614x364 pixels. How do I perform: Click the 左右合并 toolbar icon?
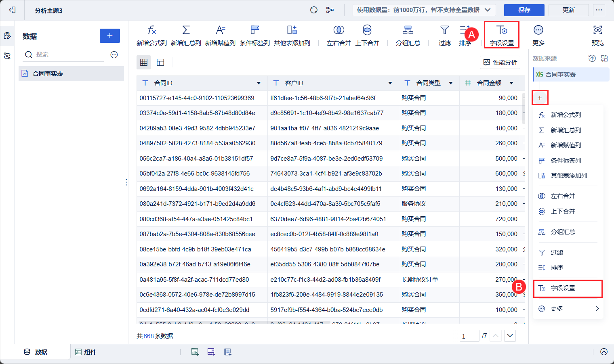coord(339,35)
